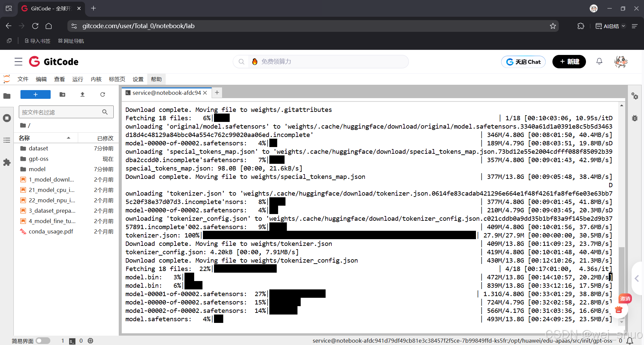The image size is (644, 345).
Task: Open the new launcher with plus button
Action: (x=36, y=94)
